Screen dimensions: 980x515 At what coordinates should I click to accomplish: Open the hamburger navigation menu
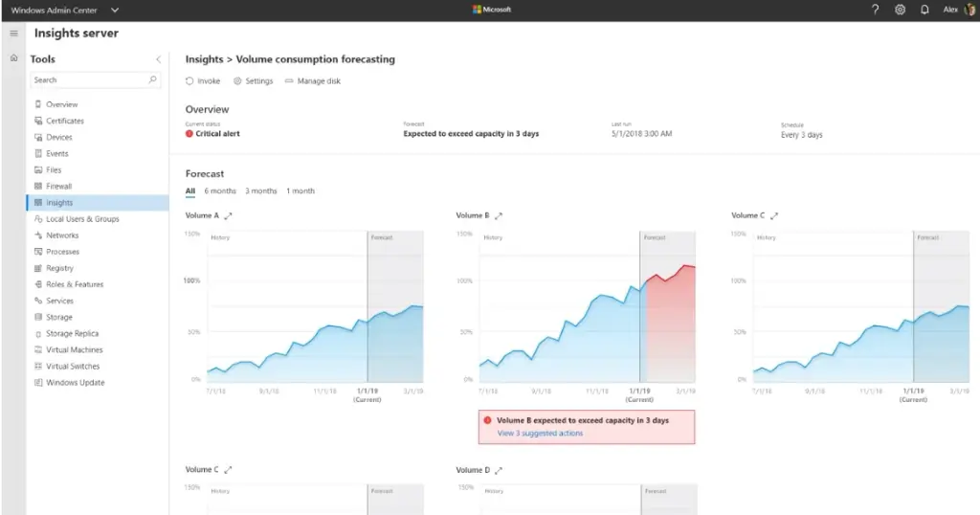13,34
